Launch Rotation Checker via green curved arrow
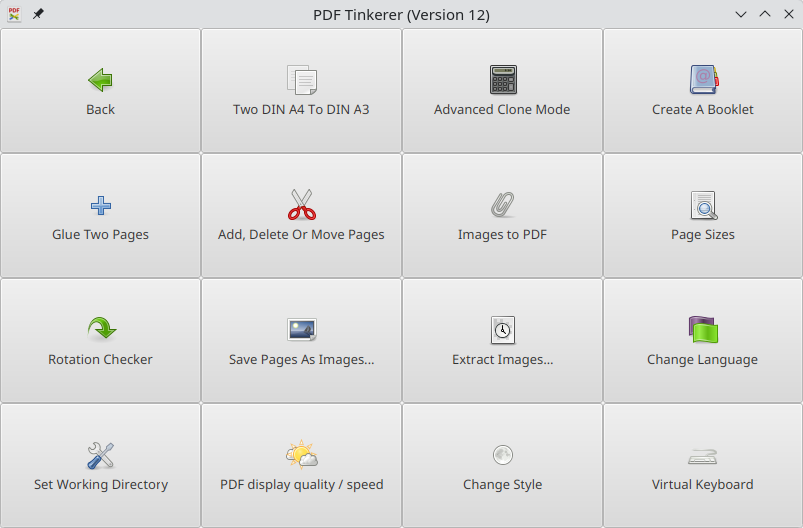The width and height of the screenshot is (803, 528). point(101,329)
